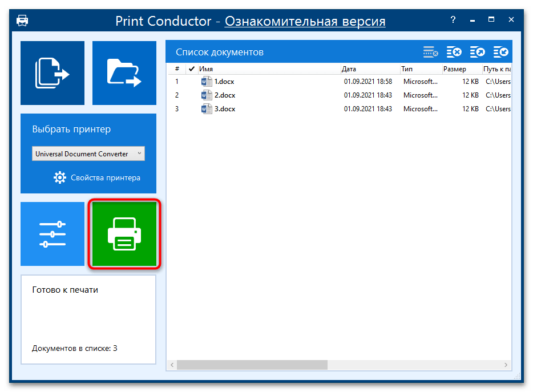Click the Готово к печати status text
Screen dimensions: 533x392
pos(65,290)
